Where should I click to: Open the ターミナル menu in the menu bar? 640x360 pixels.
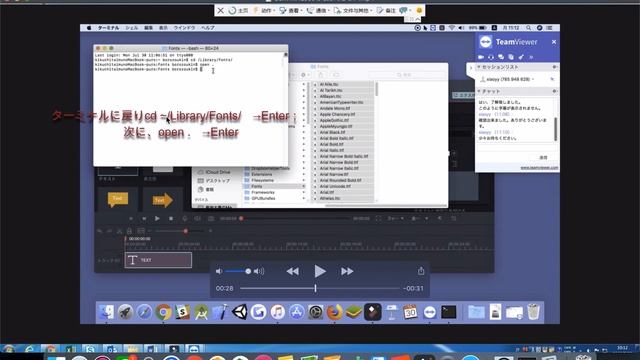point(108,28)
